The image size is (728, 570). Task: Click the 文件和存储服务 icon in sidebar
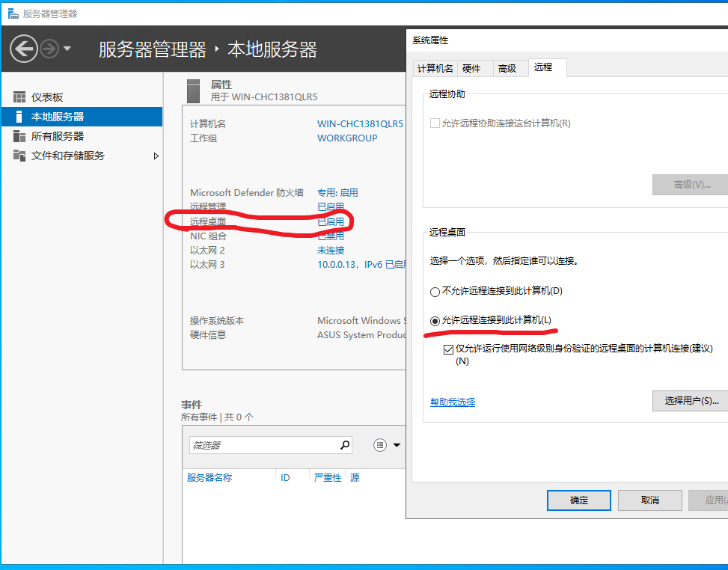19,156
